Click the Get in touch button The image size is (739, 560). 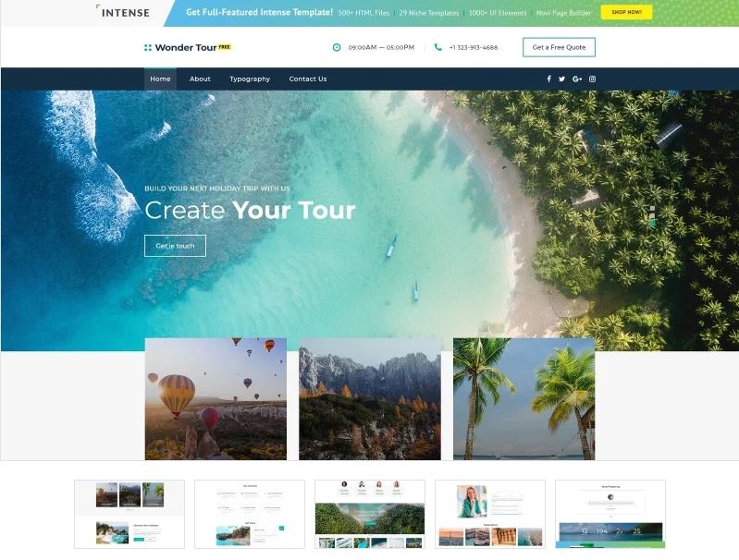click(x=175, y=246)
